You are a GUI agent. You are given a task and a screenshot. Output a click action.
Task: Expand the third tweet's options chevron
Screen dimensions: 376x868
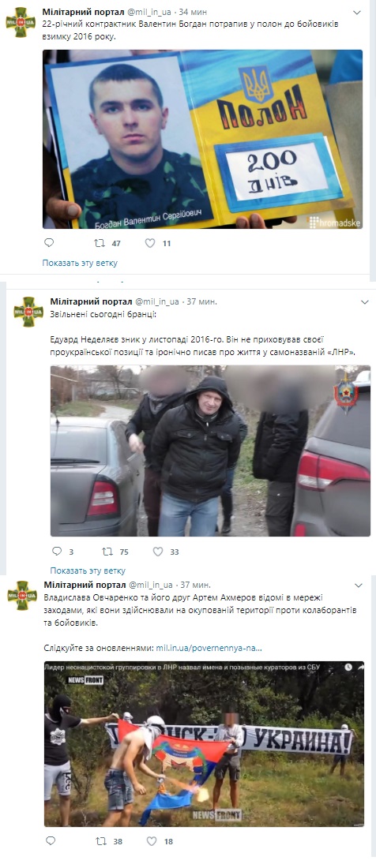pyautogui.click(x=359, y=586)
